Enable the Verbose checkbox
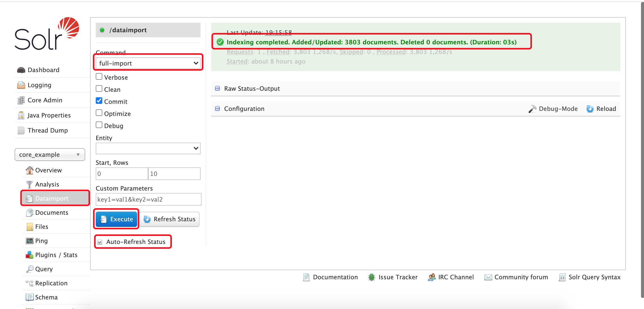Image resolution: width=644 pixels, height=309 pixels. click(x=99, y=76)
